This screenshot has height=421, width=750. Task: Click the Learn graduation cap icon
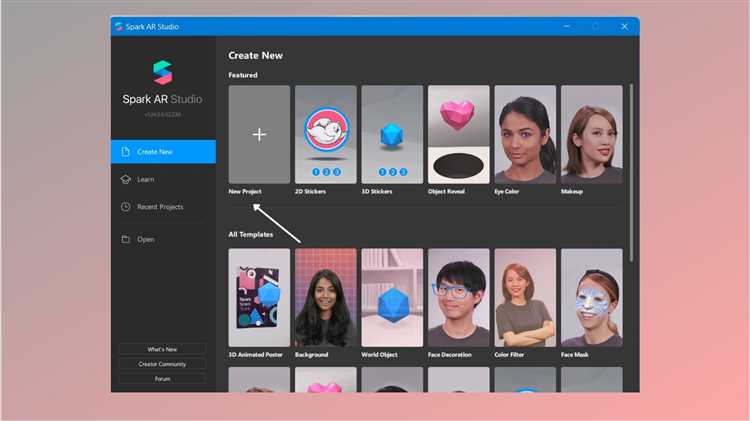(x=125, y=179)
